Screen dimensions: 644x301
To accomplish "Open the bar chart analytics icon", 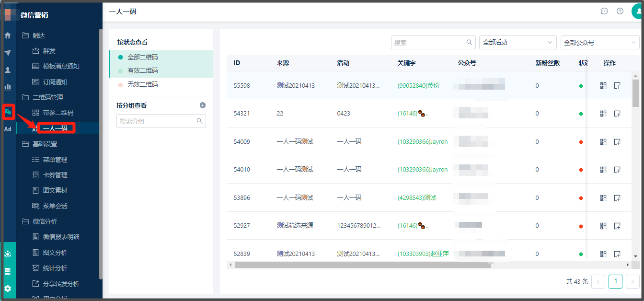I will point(8,87).
